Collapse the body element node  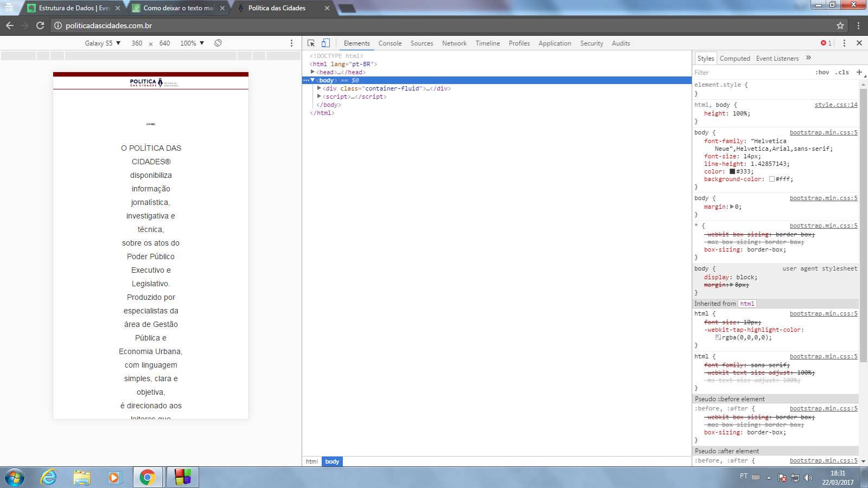pos(312,80)
